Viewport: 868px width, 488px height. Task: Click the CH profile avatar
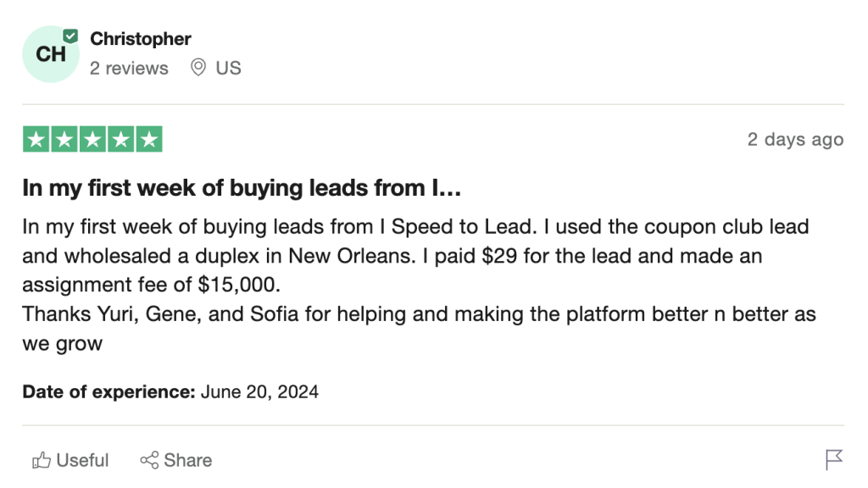[x=51, y=54]
